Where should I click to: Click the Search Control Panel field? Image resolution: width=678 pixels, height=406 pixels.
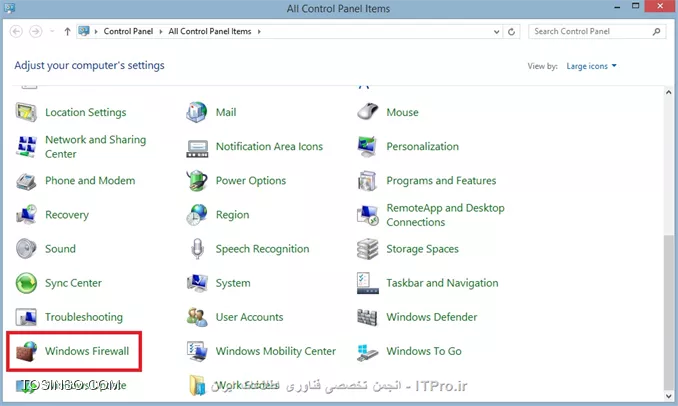tap(597, 32)
